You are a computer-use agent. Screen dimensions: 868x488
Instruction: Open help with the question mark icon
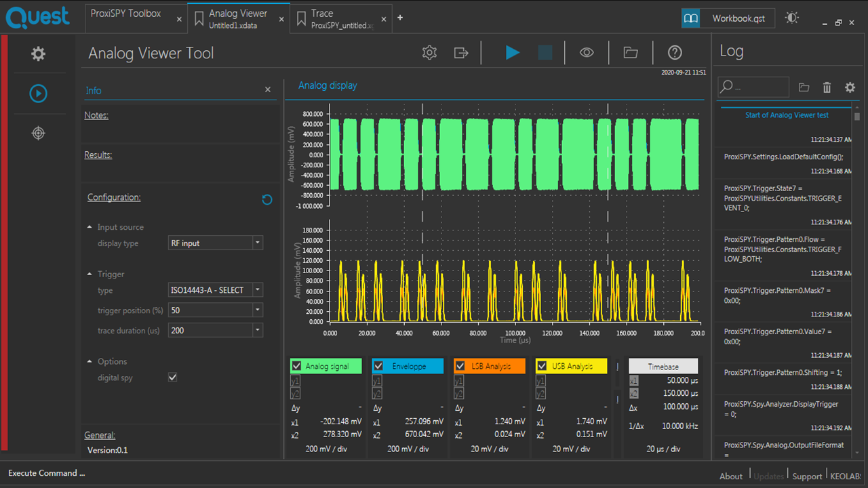(675, 52)
